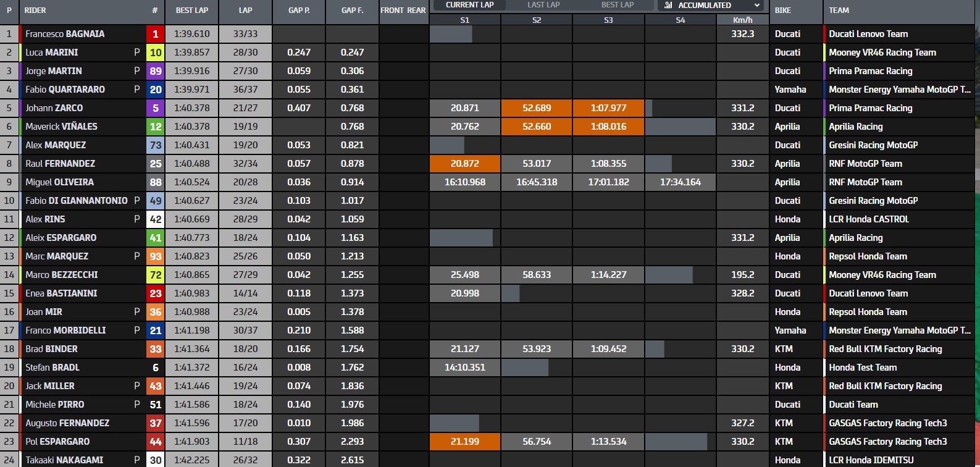This screenshot has width=980, height=467.
Task: Click the yellow number 10 badge
Action: click(x=155, y=53)
